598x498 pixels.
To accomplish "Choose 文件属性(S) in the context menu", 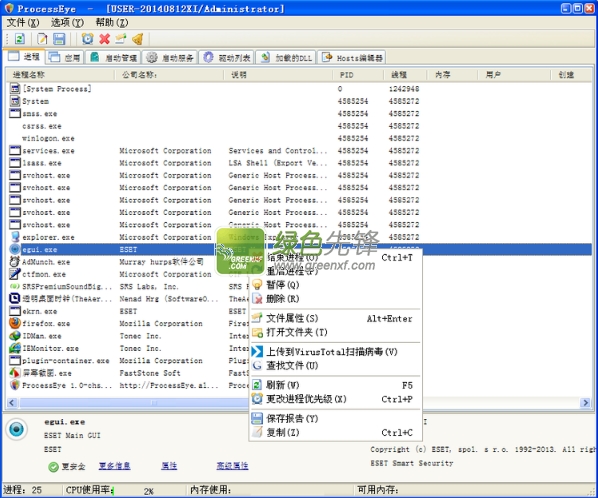I will [x=336, y=318].
